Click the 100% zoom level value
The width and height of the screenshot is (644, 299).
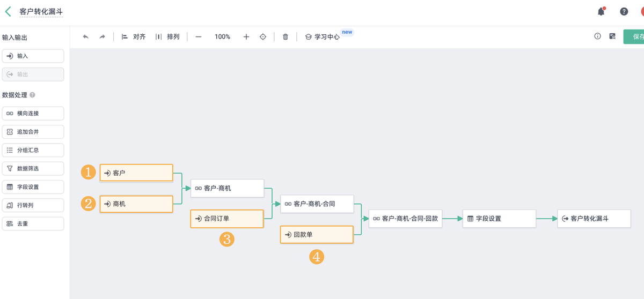222,37
